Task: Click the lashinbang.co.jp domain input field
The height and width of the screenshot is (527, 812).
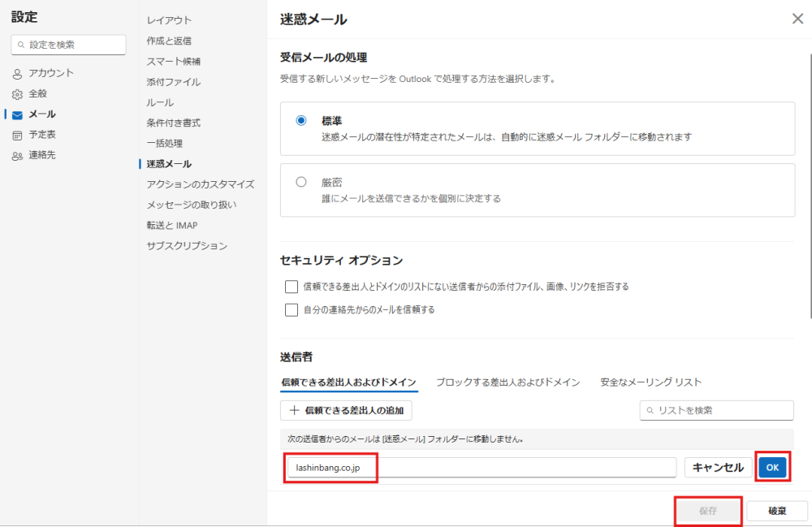Action: (481, 468)
